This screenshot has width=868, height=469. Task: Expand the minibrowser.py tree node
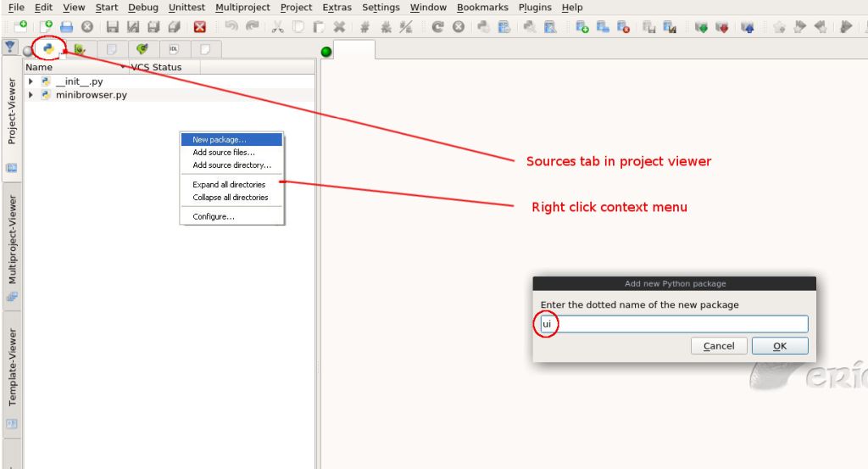(31, 95)
